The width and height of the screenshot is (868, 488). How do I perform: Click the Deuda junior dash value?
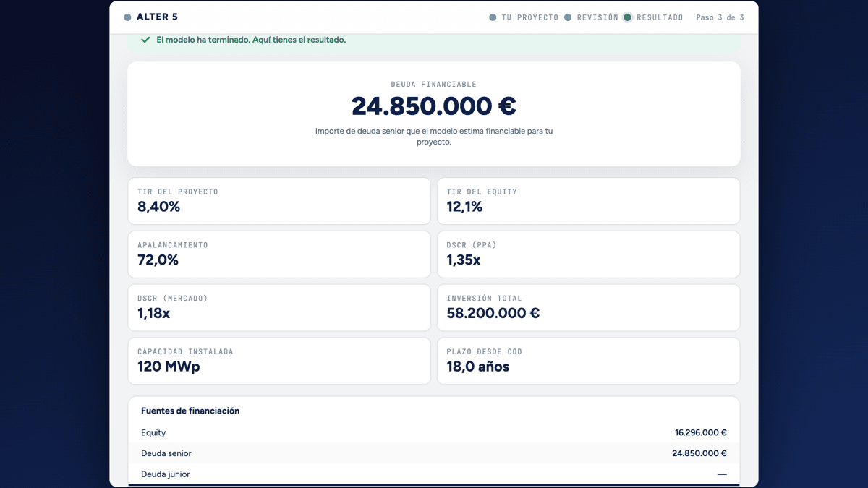pos(722,474)
